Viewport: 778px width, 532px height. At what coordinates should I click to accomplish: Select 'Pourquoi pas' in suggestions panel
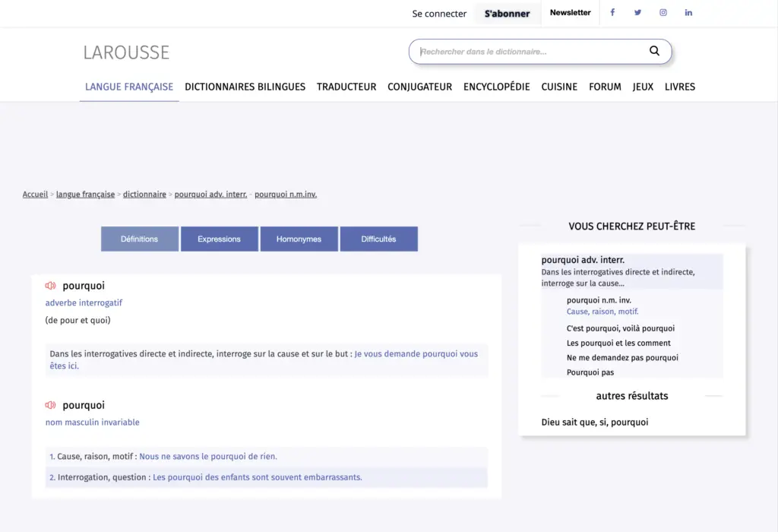(x=589, y=372)
